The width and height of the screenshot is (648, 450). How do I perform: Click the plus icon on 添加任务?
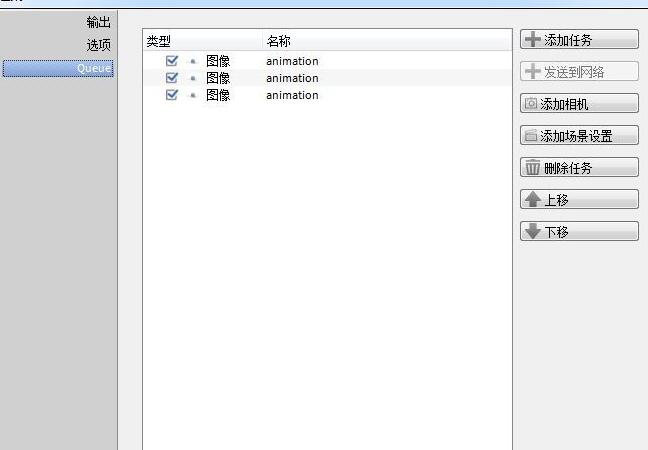533,40
